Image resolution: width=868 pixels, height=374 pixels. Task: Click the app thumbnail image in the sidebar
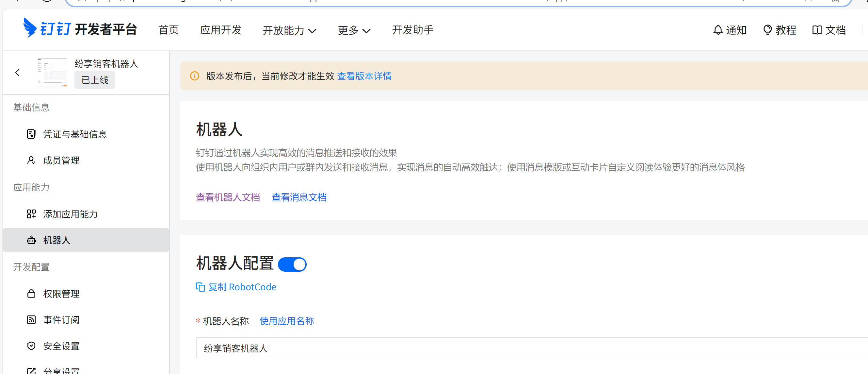52,73
